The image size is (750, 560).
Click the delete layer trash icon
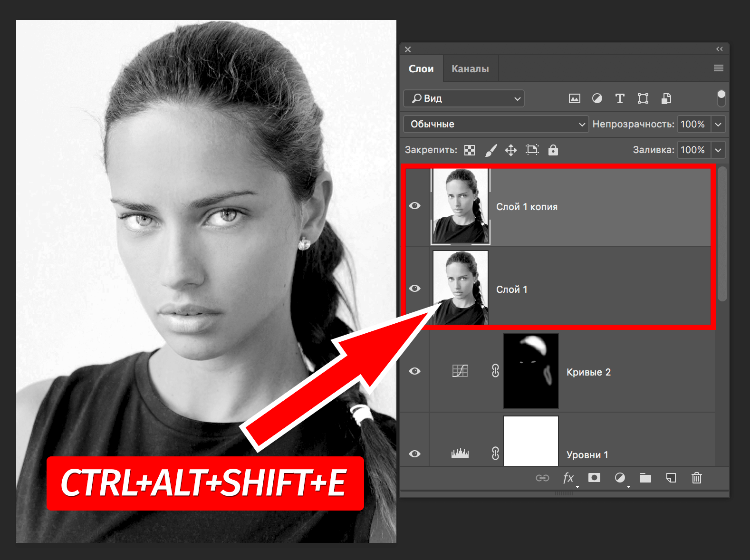tap(696, 478)
